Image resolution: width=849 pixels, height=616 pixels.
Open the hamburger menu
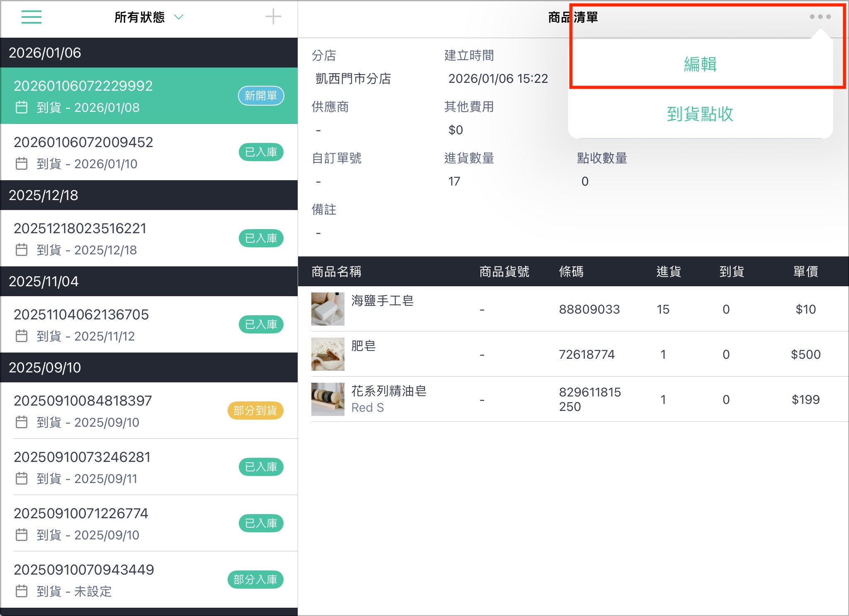click(x=32, y=17)
